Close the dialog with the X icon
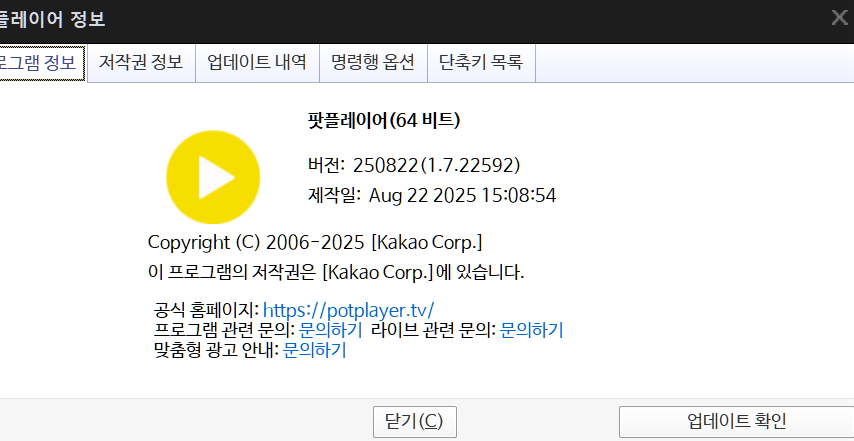854x441 pixels. pyautogui.click(x=840, y=18)
